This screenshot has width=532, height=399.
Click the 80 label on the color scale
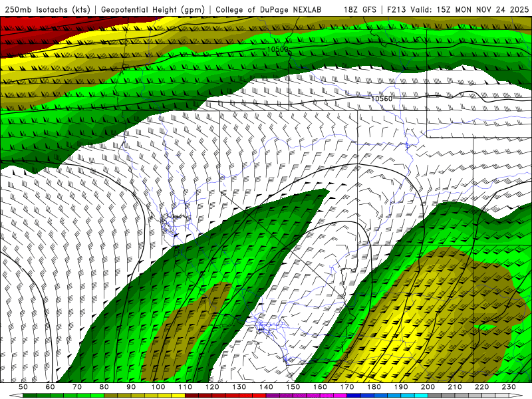pos(104,387)
